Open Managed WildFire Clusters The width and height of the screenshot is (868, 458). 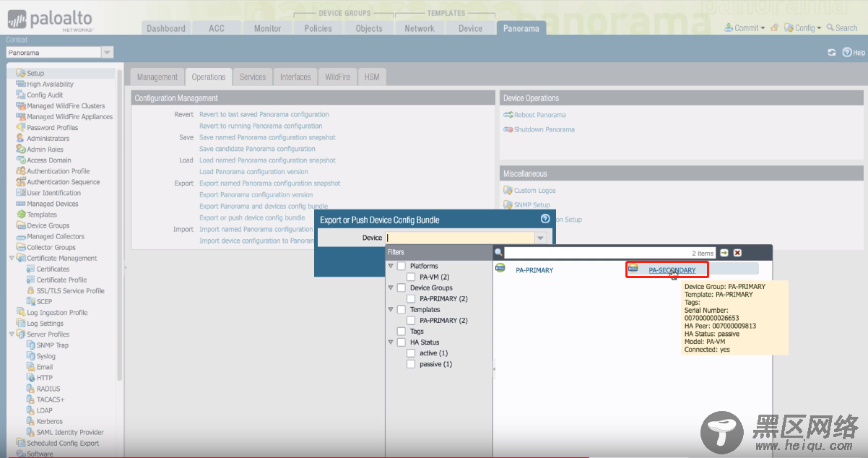(66, 105)
